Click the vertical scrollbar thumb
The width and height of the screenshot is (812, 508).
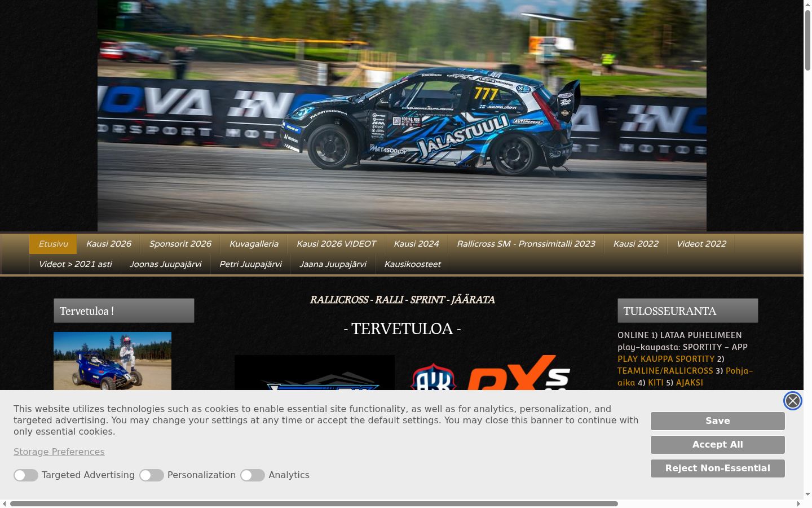(x=807, y=40)
